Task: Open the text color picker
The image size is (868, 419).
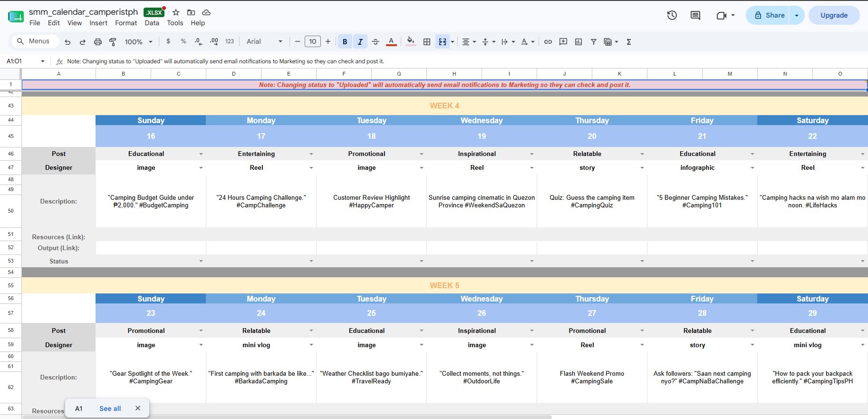Action: (391, 42)
